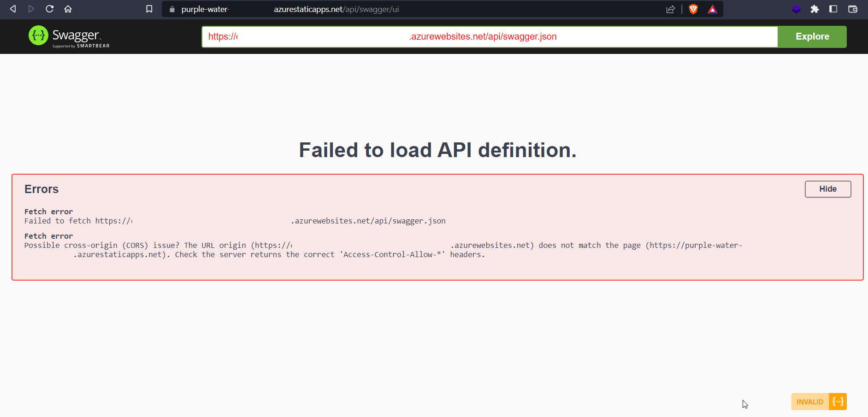The width and height of the screenshot is (868, 417).
Task: Click the INVALID spec badge
Action: (818, 401)
